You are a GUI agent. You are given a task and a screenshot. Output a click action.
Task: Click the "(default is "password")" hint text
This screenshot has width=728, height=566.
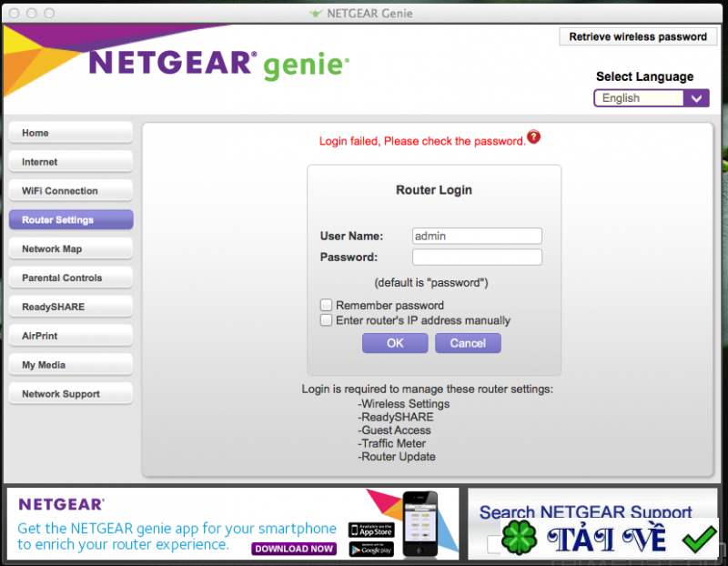coord(431,283)
